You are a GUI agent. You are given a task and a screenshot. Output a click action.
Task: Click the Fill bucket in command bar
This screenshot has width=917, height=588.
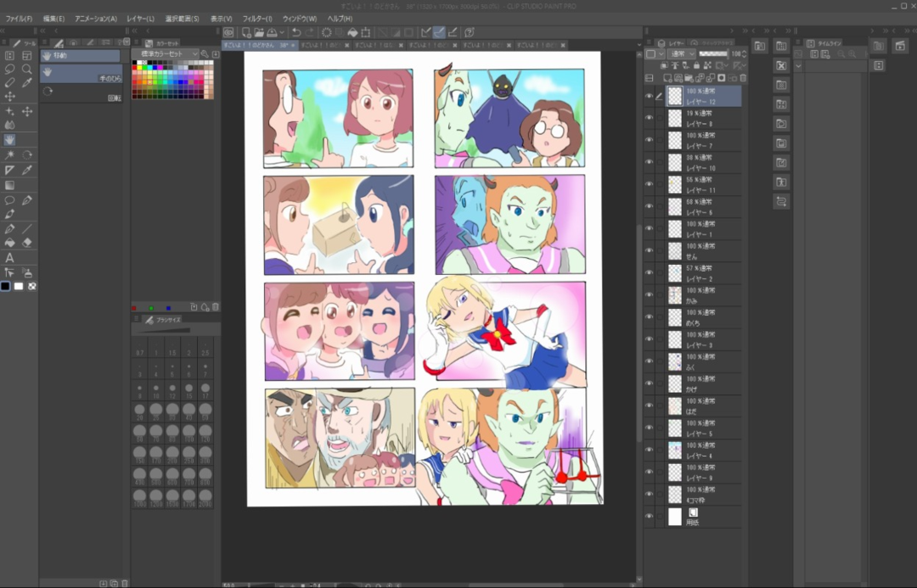[x=351, y=32]
